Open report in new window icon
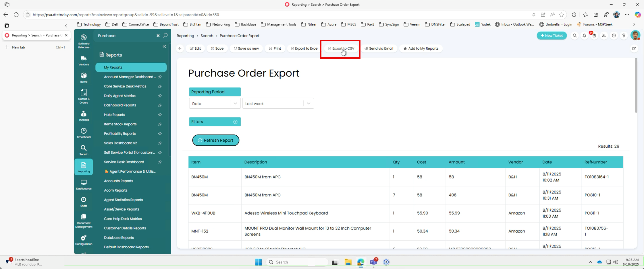Image resolution: width=644 pixels, height=269 pixels. click(634, 48)
